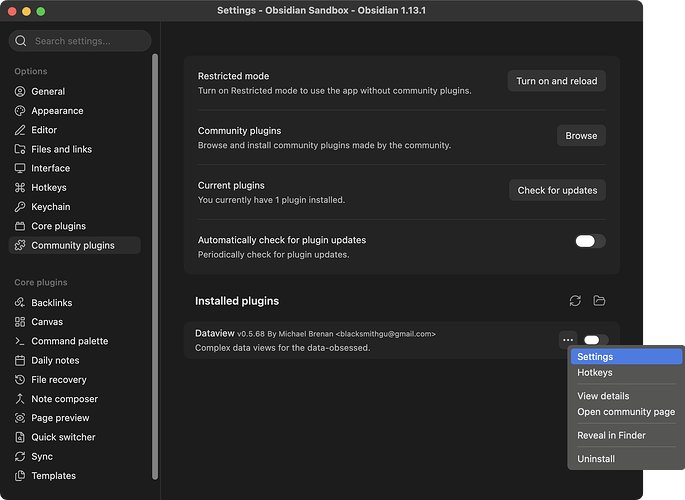Click the Community plugins puzzle icon
Viewport: 685px width, 500px height.
tap(20, 245)
